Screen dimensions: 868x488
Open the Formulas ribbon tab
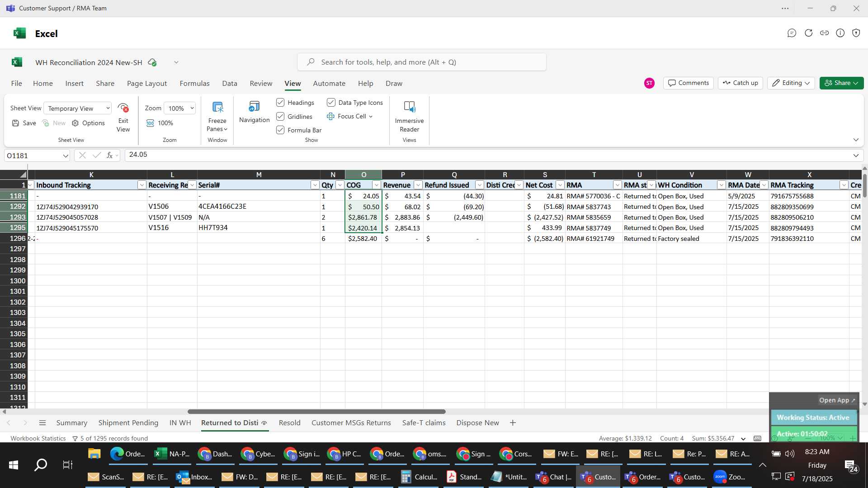click(194, 84)
